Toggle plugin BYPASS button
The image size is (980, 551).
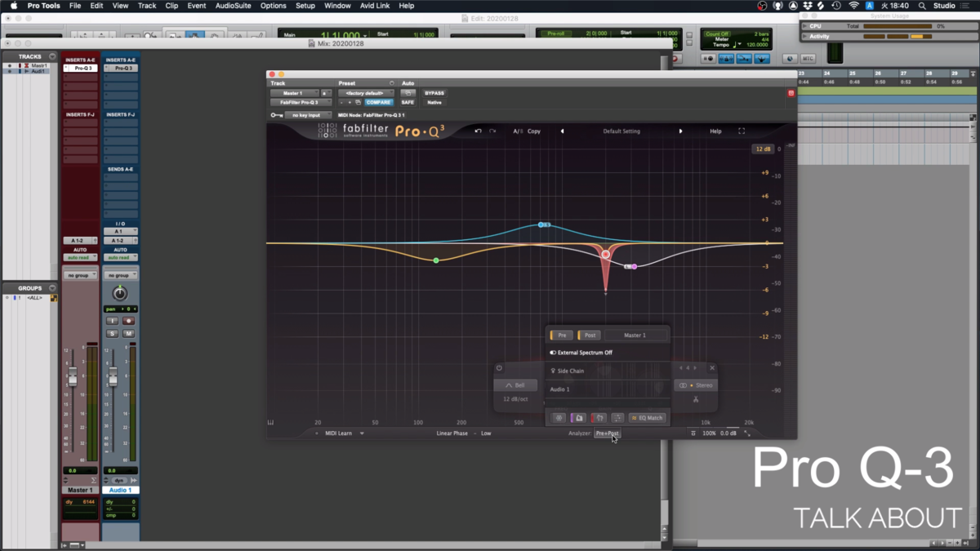click(x=434, y=93)
